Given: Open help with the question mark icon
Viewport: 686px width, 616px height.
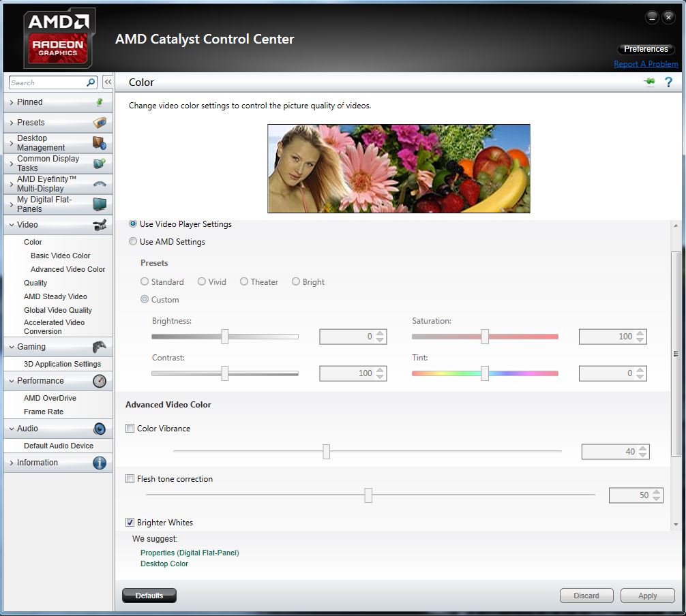Looking at the screenshot, I should (x=668, y=82).
